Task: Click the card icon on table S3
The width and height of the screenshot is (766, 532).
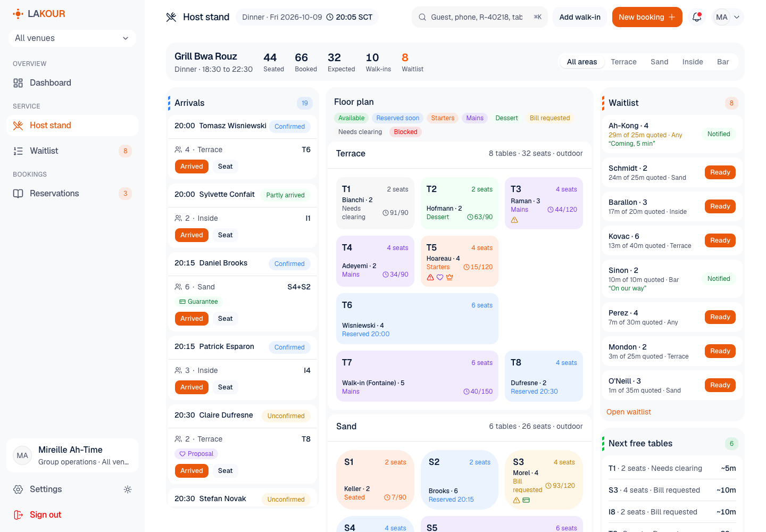Action: point(526,500)
